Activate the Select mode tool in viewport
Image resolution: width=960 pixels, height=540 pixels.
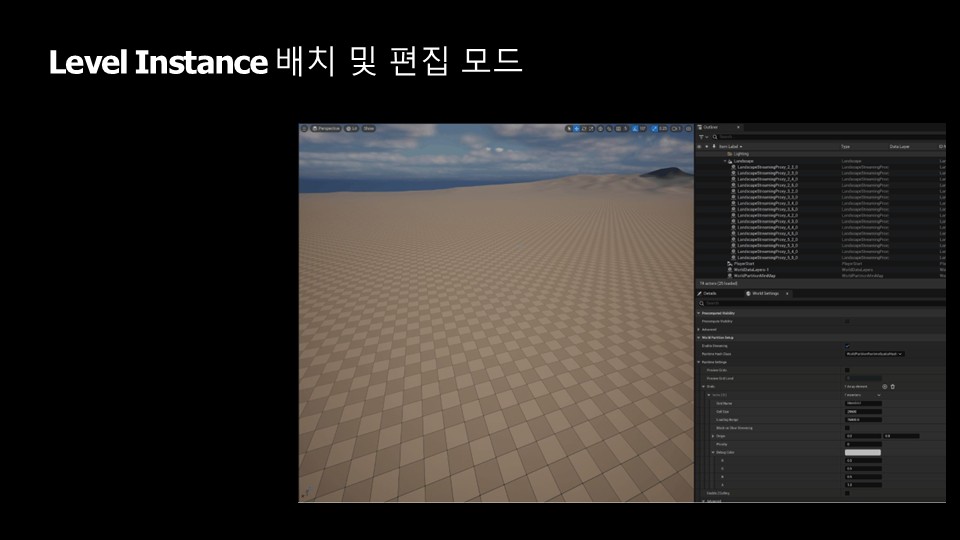(x=569, y=129)
